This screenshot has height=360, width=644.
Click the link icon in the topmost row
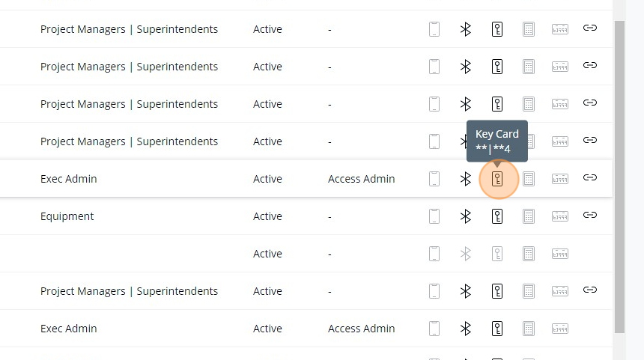pos(590,28)
